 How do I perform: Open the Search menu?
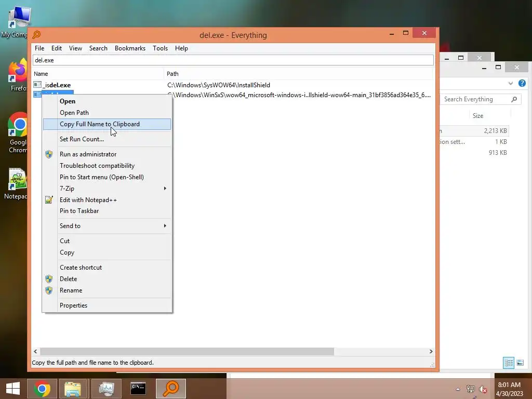pos(98,48)
